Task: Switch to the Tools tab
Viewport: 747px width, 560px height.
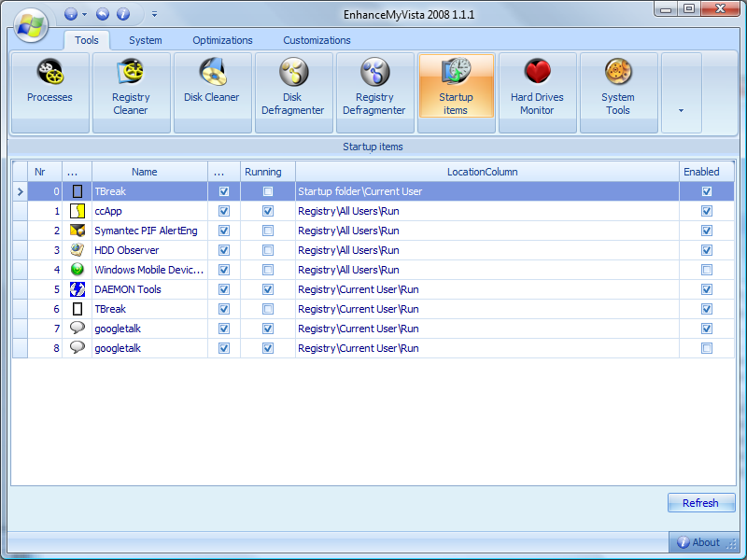Action: click(x=87, y=40)
